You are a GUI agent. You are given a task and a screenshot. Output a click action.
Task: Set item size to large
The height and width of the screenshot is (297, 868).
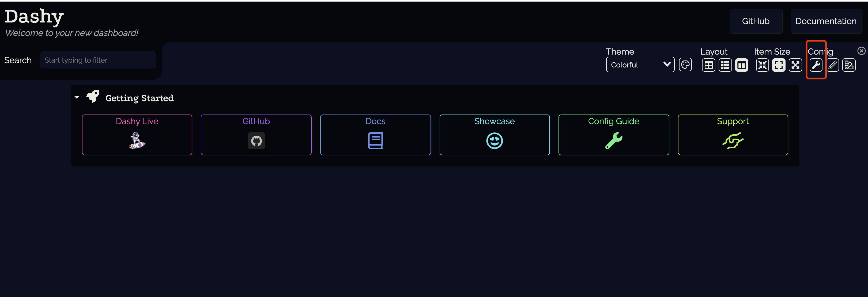[795, 65]
